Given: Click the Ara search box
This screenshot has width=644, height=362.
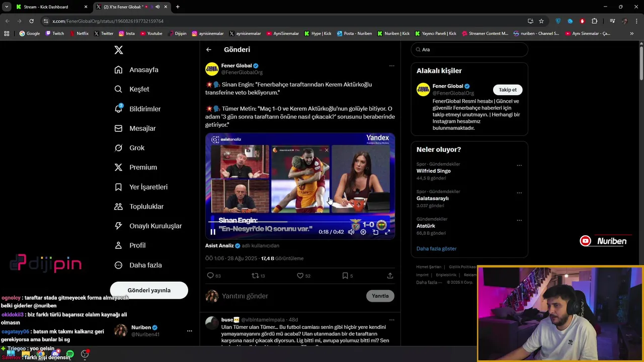Looking at the screenshot, I should click(x=469, y=50).
